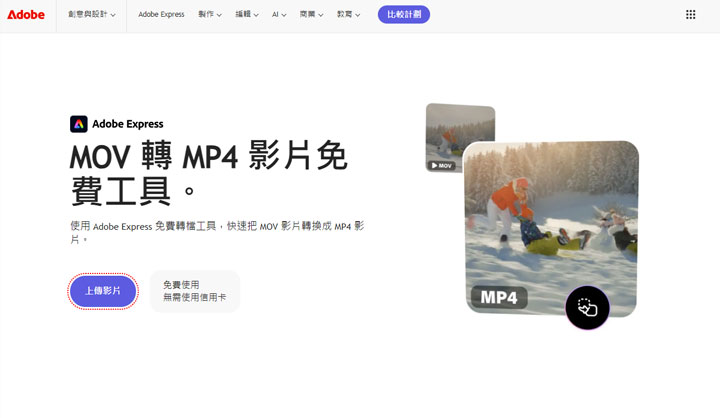Expand the 編輯 menu
The width and height of the screenshot is (720, 418).
click(247, 15)
